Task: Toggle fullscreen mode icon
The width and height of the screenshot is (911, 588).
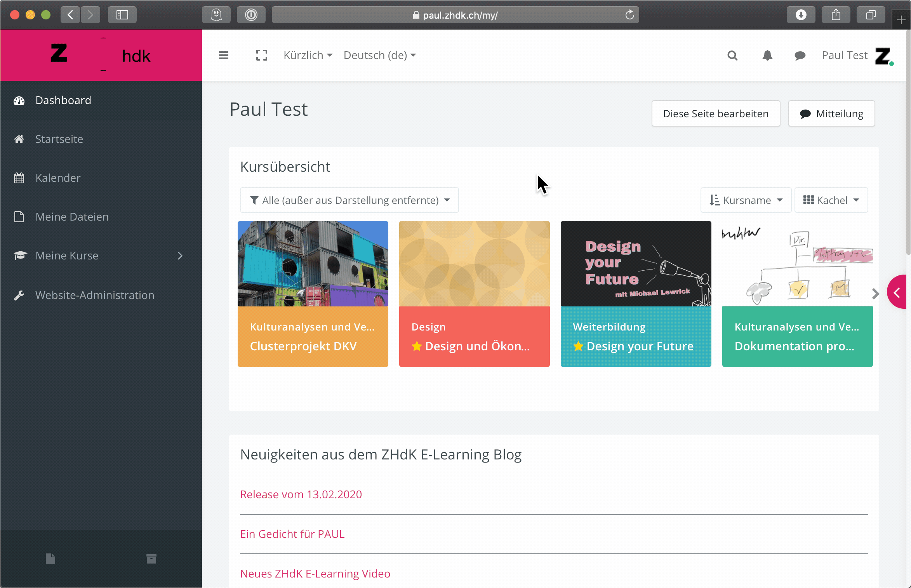Action: (x=262, y=56)
